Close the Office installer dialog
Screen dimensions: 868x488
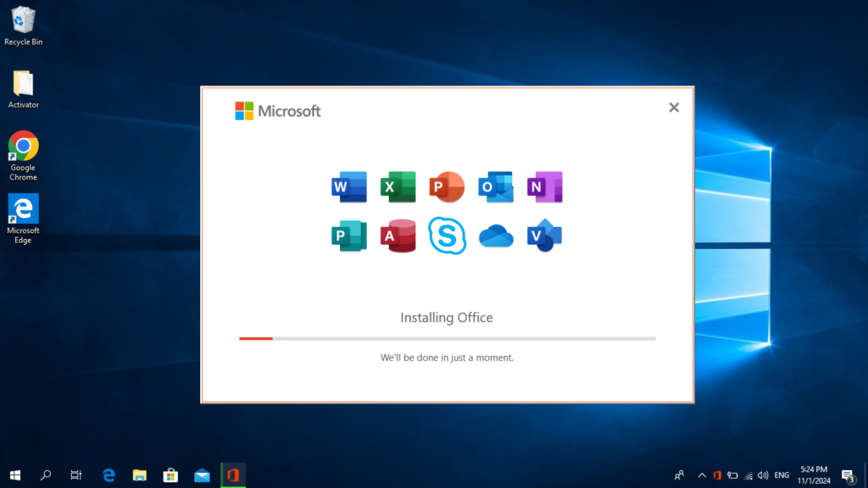[674, 108]
